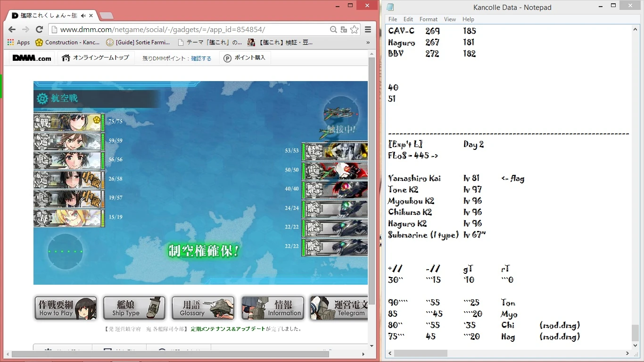
Task: Open the Chrome hamburger menu
Action: click(x=368, y=30)
